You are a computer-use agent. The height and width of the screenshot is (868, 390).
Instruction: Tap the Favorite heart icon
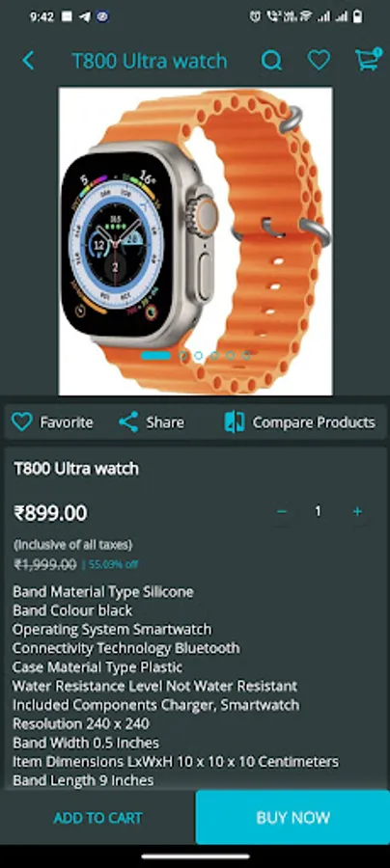tap(22, 422)
